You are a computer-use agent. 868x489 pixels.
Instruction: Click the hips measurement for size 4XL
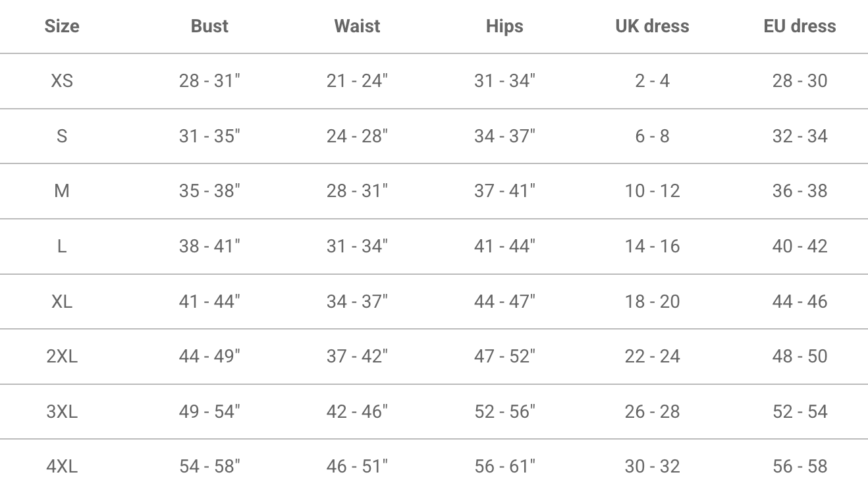[x=504, y=467]
